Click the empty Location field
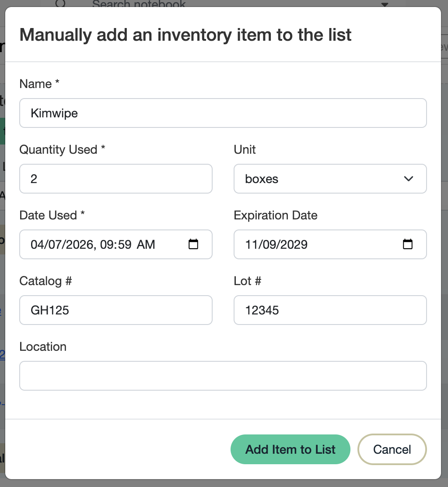 pyautogui.click(x=223, y=376)
